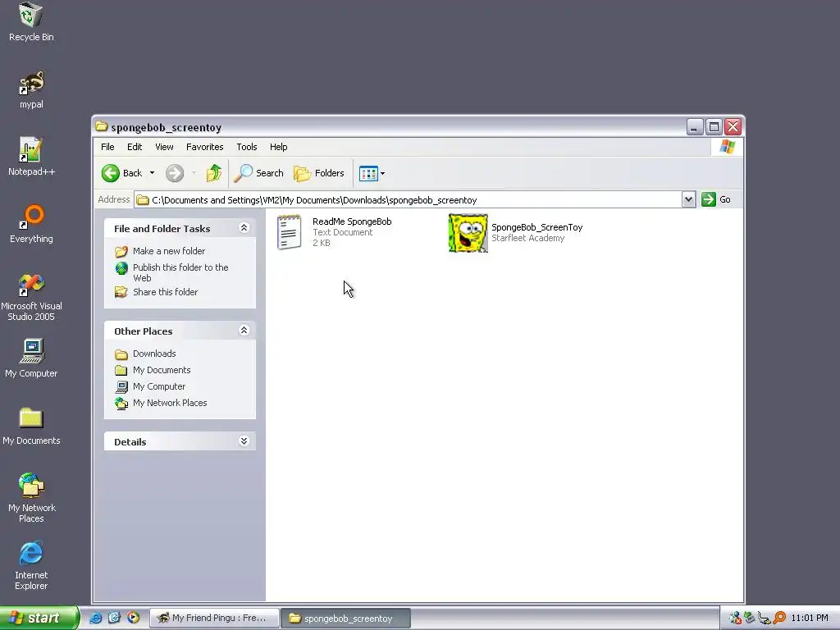Launch Windows Media Player from Quick Launch
This screenshot has width=840, height=630.
coord(134,618)
